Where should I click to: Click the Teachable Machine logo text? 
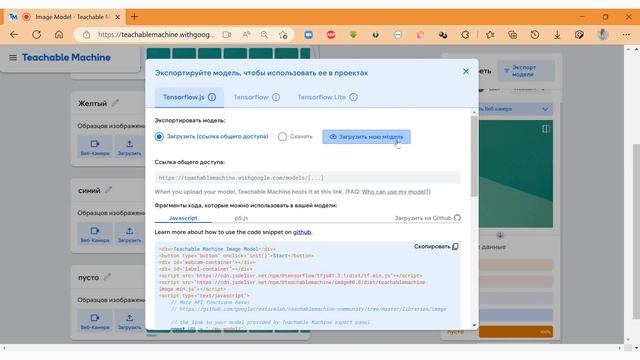66,58
